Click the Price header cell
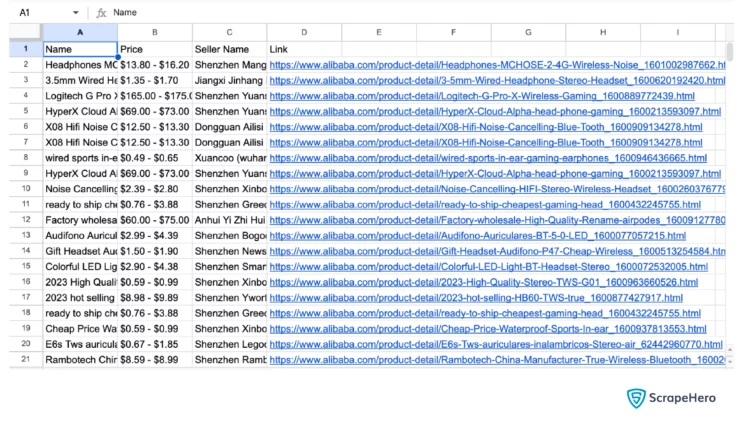The width and height of the screenshot is (744, 425). (155, 49)
